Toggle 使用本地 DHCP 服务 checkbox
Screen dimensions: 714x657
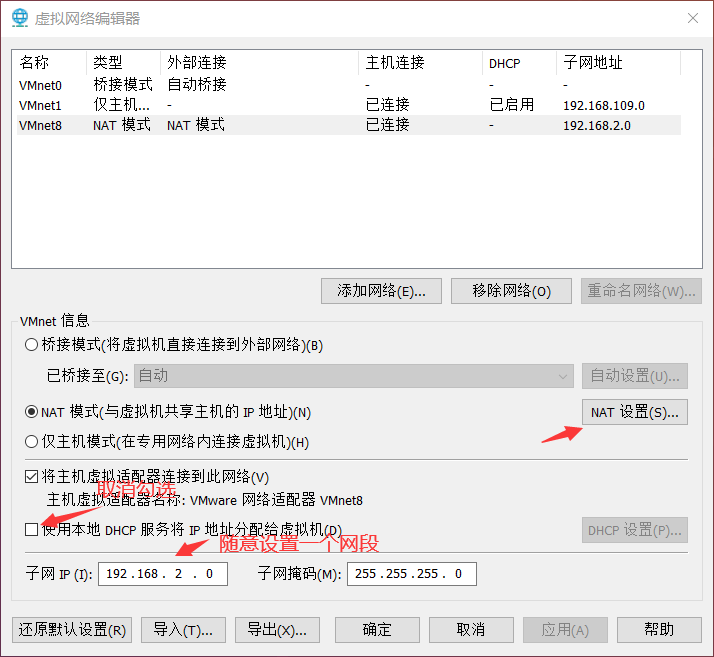(x=31, y=530)
